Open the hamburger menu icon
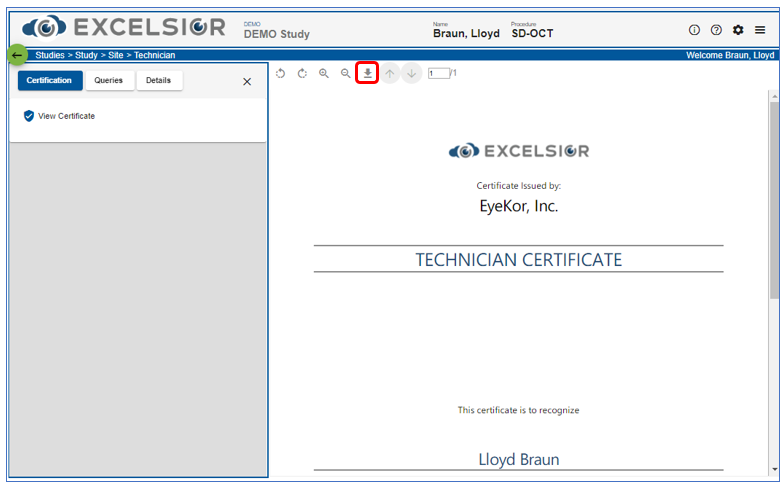This screenshot has width=783, height=485. click(x=760, y=30)
